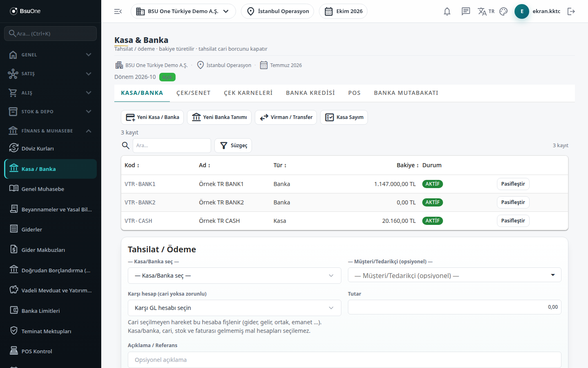Viewport: 588px width, 368px height.
Task: Open Beyannameler ve Yasal Bil... in the sidebar
Action: click(x=51, y=209)
